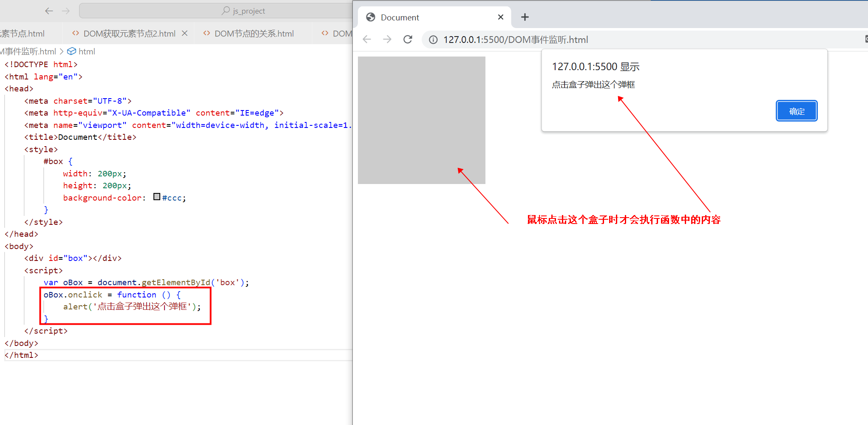Click the <title>Document</title> code line

(x=80, y=137)
